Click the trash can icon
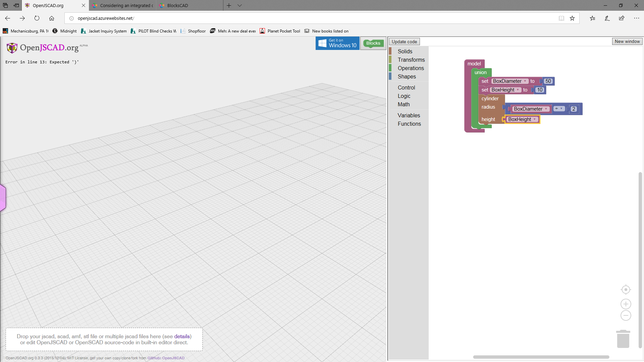The width and height of the screenshot is (644, 362). (623, 339)
